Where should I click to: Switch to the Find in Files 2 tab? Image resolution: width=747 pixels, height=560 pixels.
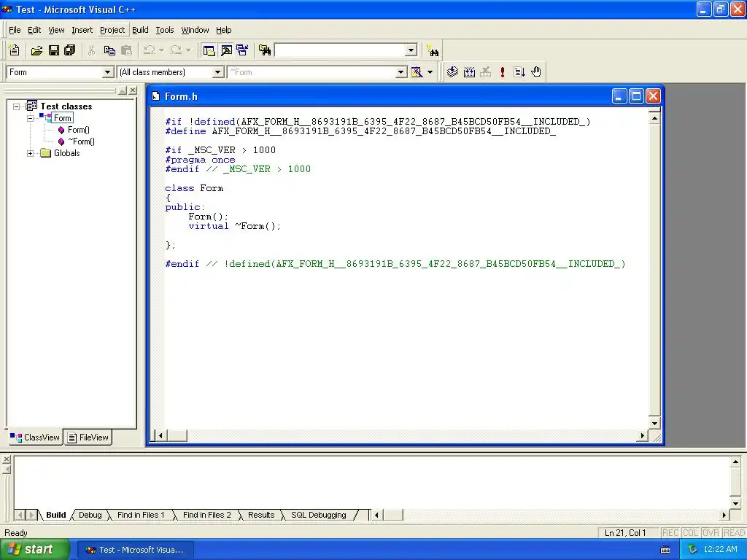point(206,515)
